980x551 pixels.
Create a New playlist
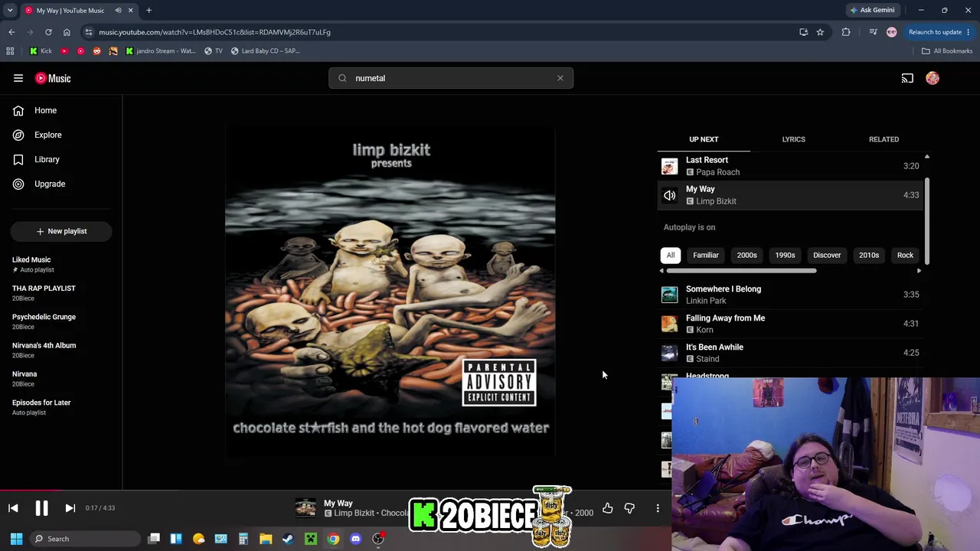61,231
